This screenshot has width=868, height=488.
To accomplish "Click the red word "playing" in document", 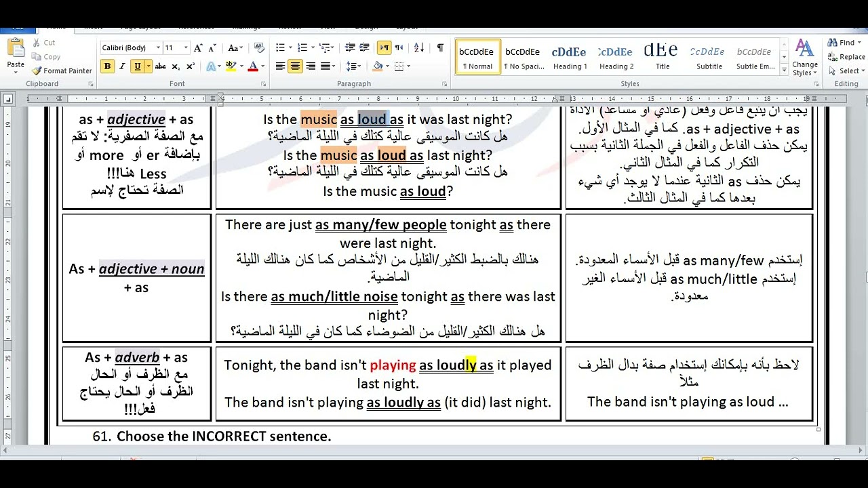I will [393, 365].
